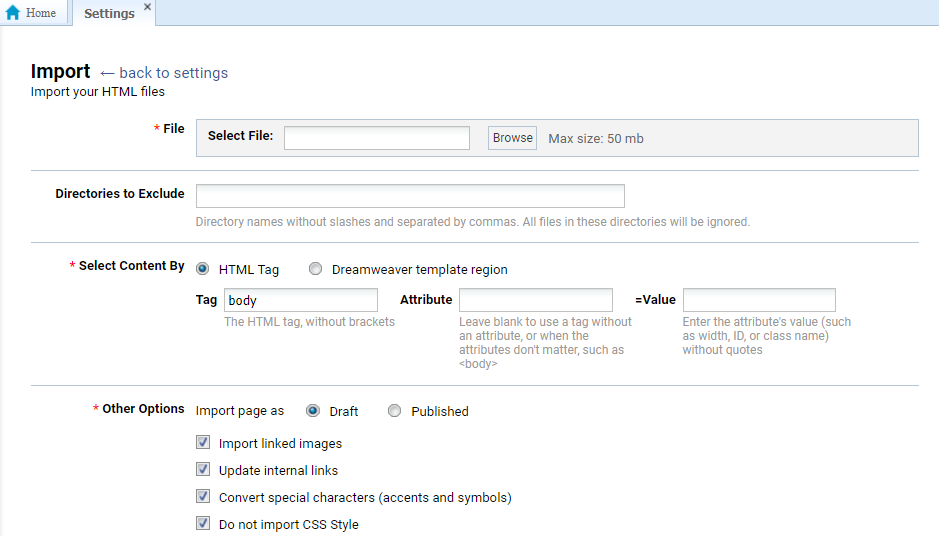Select Draft import option

[313, 411]
